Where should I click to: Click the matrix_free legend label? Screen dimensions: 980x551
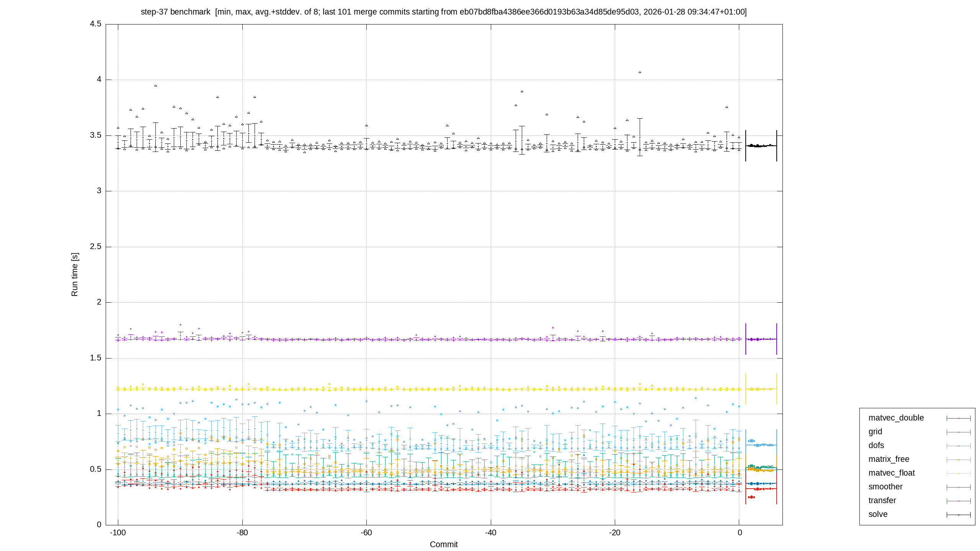[x=889, y=459]
